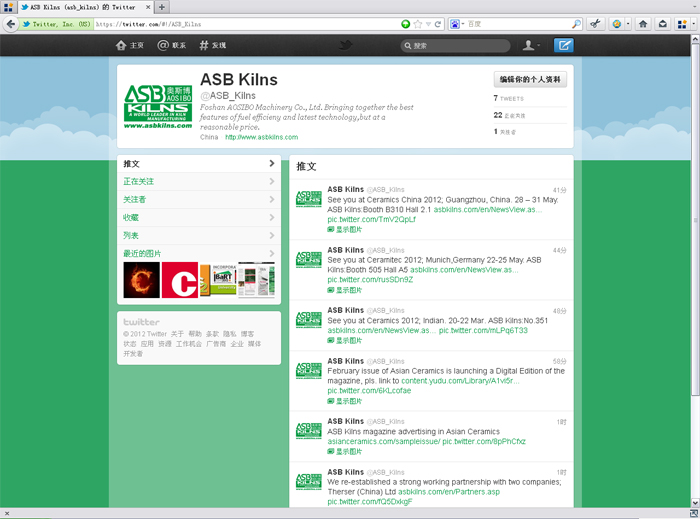Click the edit profile button (编辑你的个人资料)
700x519 pixels.
[530, 79]
